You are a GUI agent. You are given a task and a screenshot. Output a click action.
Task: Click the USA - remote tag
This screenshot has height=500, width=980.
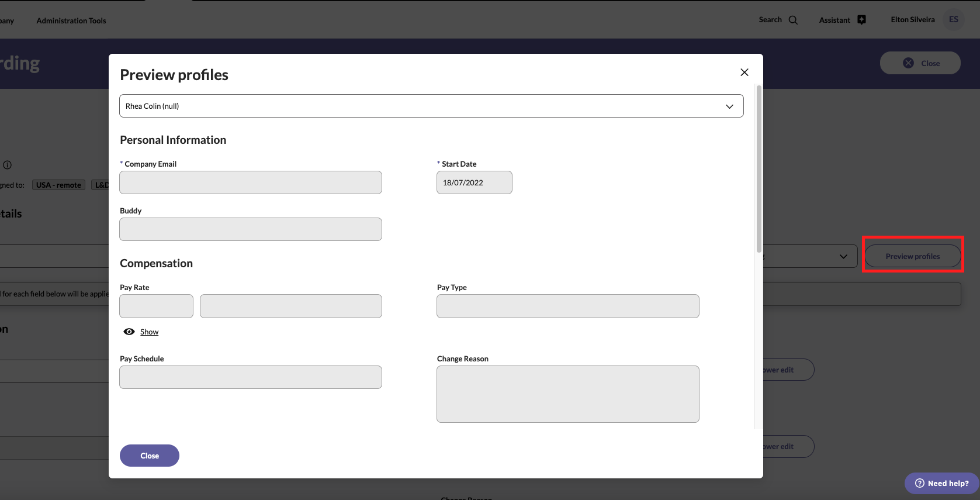click(x=58, y=185)
